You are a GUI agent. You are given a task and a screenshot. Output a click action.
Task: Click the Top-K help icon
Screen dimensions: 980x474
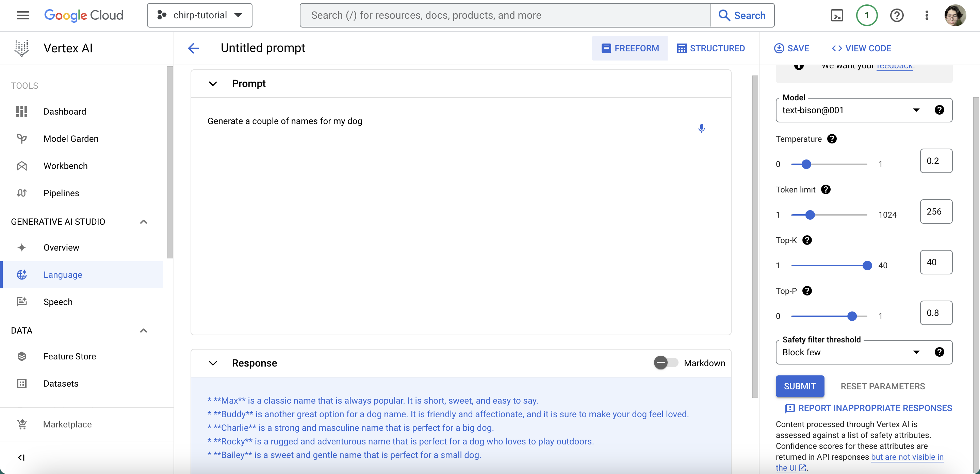pos(807,240)
